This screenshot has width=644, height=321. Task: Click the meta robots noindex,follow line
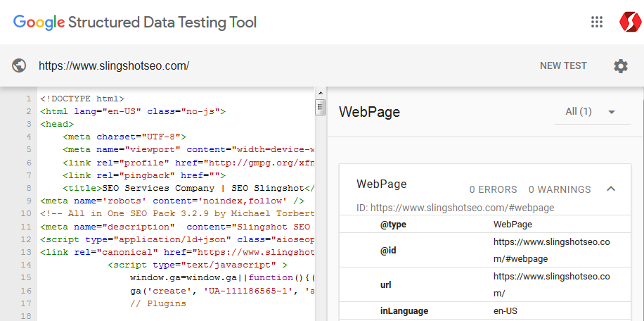click(172, 201)
